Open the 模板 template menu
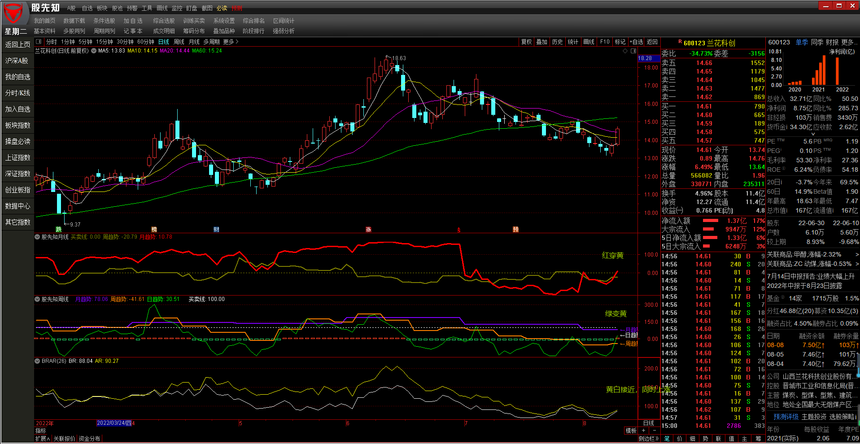Viewport: 860px width, 444px height. point(631,430)
